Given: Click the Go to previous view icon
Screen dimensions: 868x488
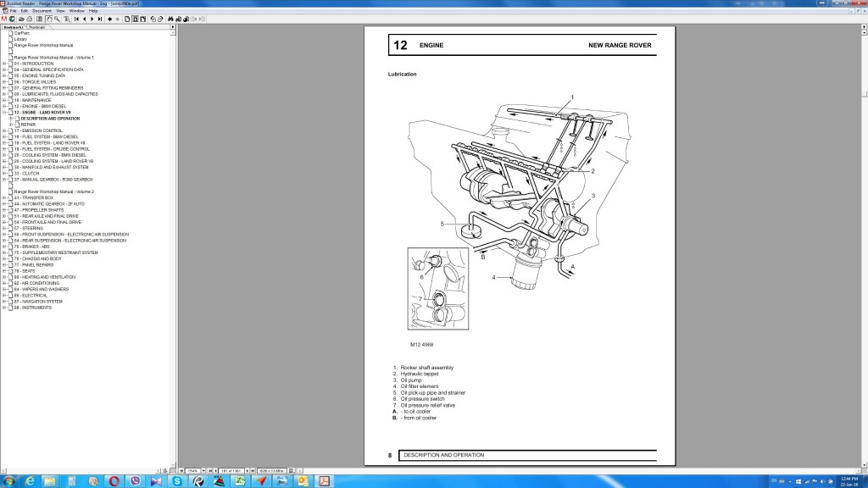Looking at the screenshot, I should [x=109, y=19].
